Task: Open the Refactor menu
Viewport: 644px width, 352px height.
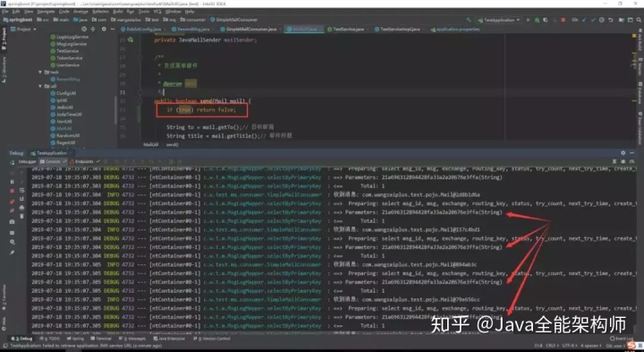Action: click(x=100, y=12)
